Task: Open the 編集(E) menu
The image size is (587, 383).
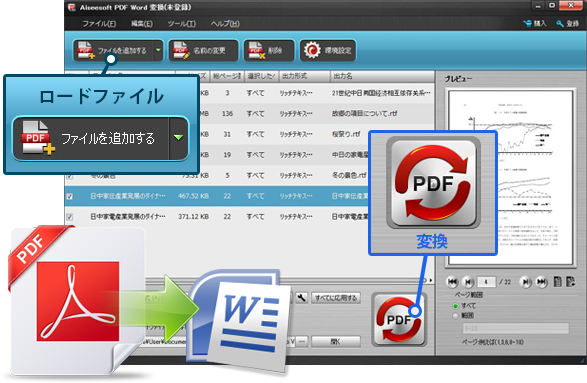Action: pos(142,24)
